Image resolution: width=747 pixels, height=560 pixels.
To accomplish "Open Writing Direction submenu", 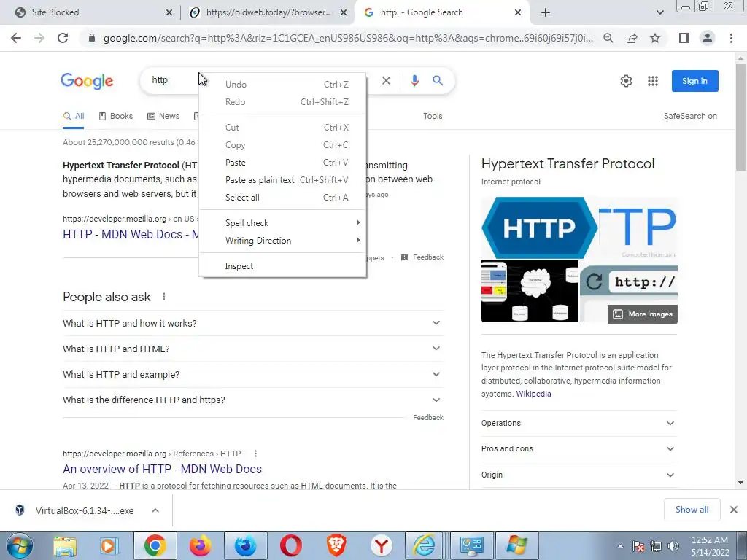I will pos(283,241).
